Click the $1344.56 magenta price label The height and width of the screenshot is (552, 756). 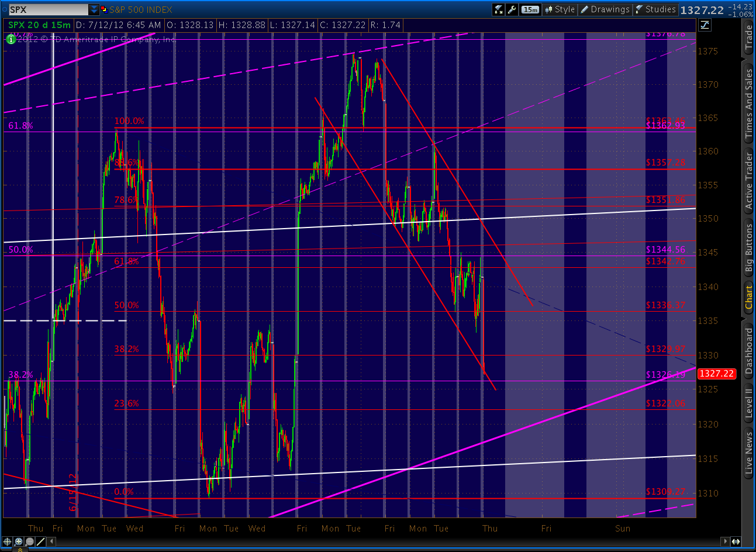pyautogui.click(x=665, y=250)
